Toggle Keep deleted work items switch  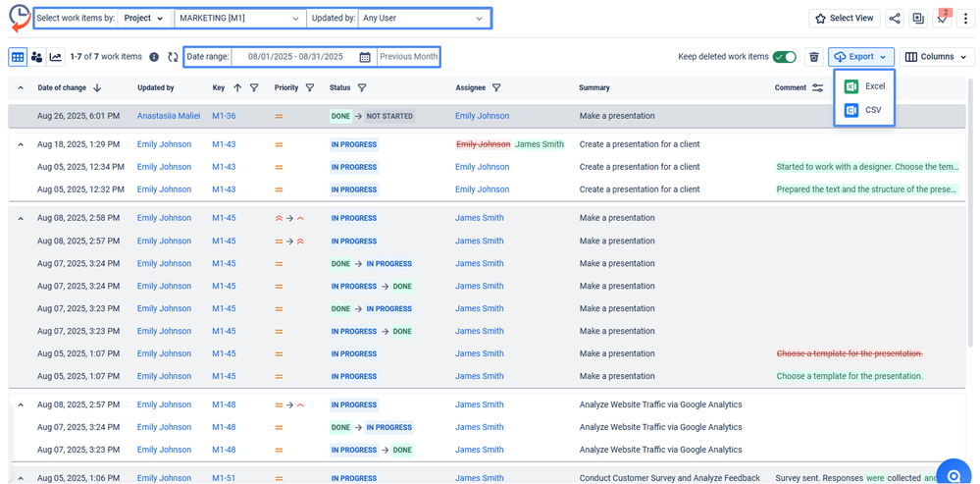(x=784, y=57)
